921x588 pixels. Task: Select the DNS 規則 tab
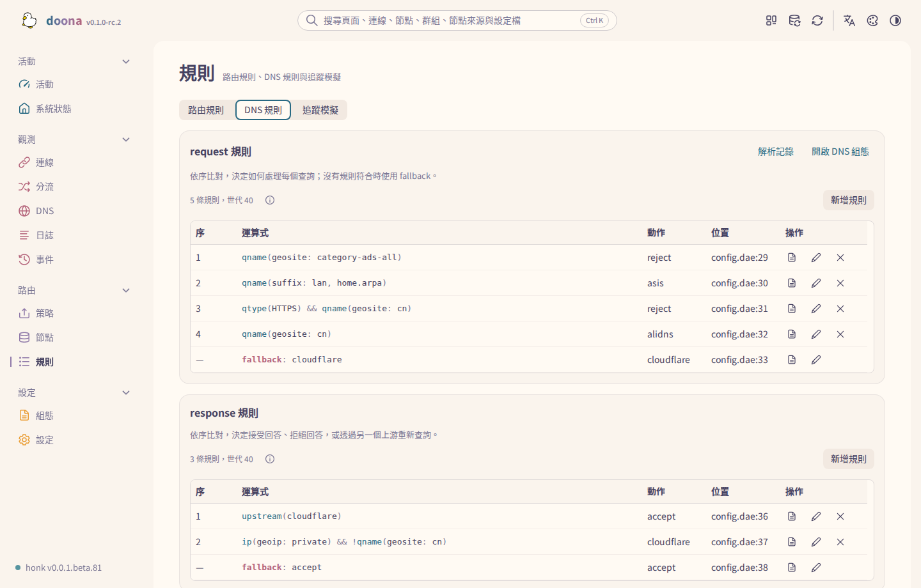(263, 110)
